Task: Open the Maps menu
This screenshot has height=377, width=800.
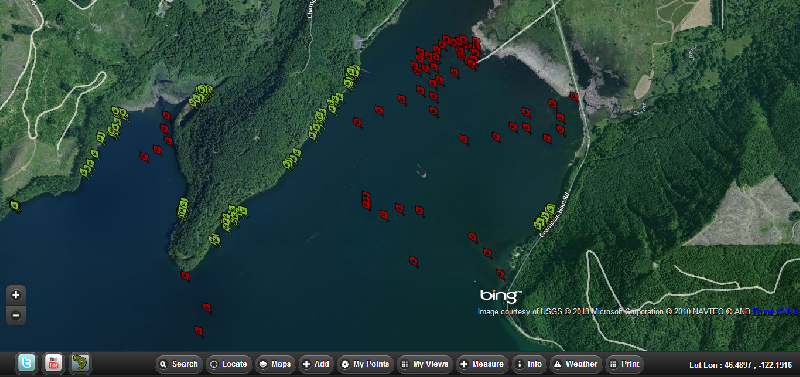Action: tap(276, 364)
